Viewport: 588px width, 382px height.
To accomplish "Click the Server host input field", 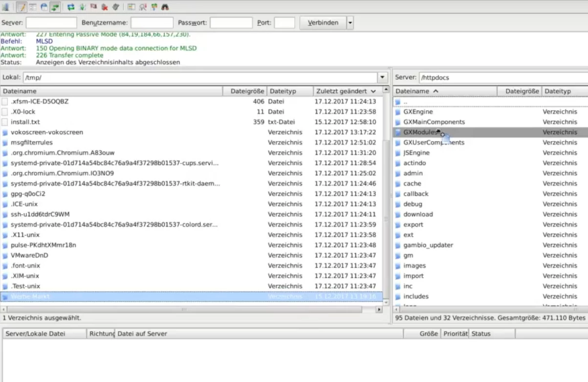I will (51, 22).
